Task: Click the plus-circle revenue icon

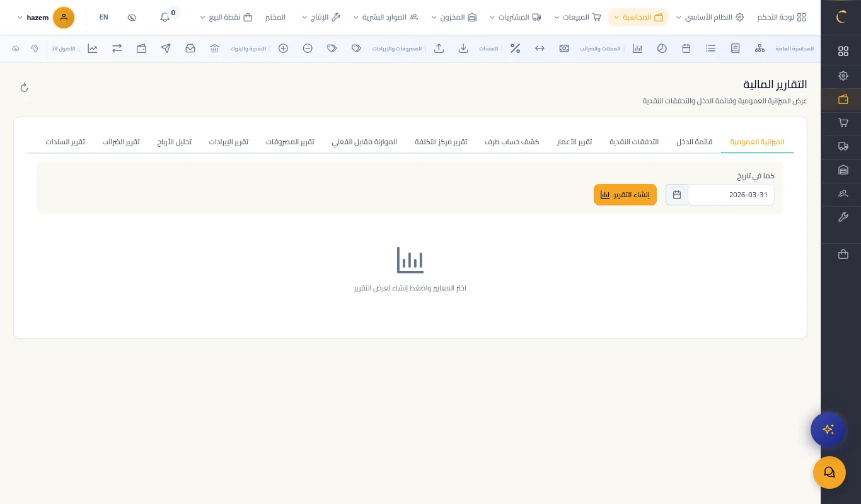Action: [284, 48]
